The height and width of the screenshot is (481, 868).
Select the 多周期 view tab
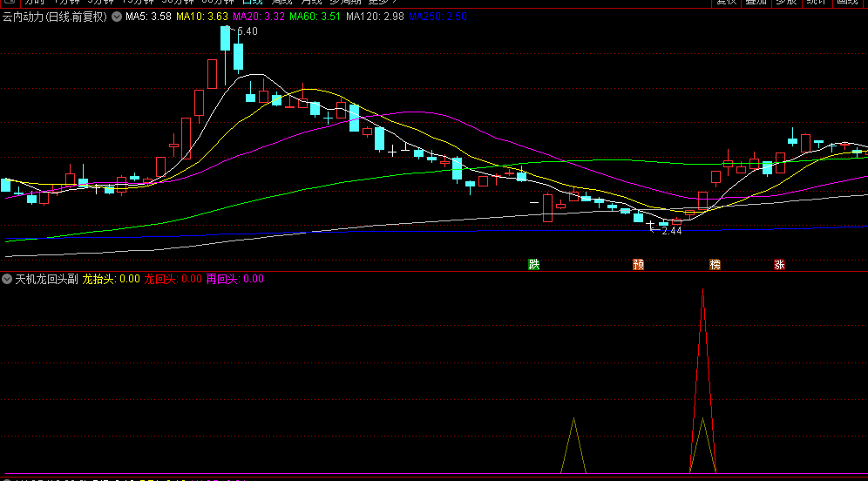coord(345,3)
